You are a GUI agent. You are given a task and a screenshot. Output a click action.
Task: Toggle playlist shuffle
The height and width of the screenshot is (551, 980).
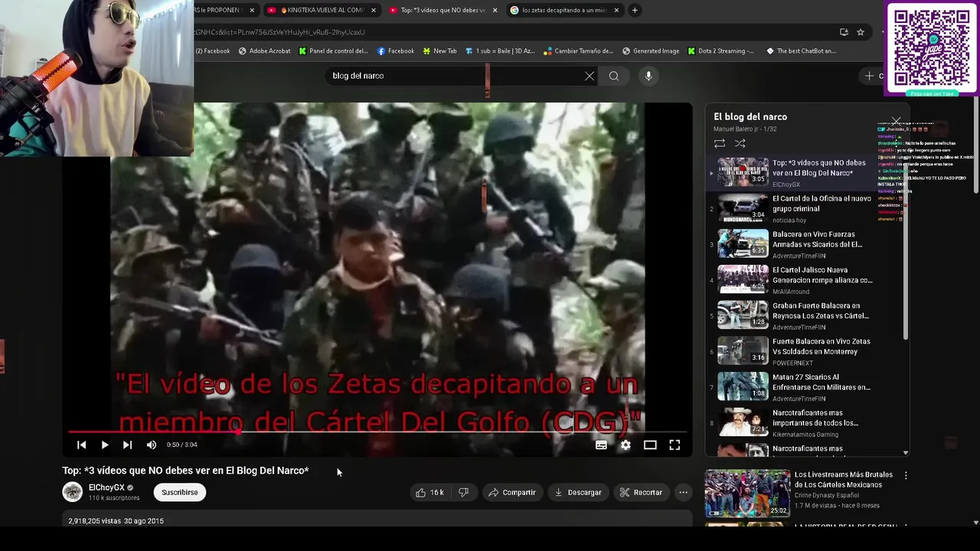[x=740, y=143]
